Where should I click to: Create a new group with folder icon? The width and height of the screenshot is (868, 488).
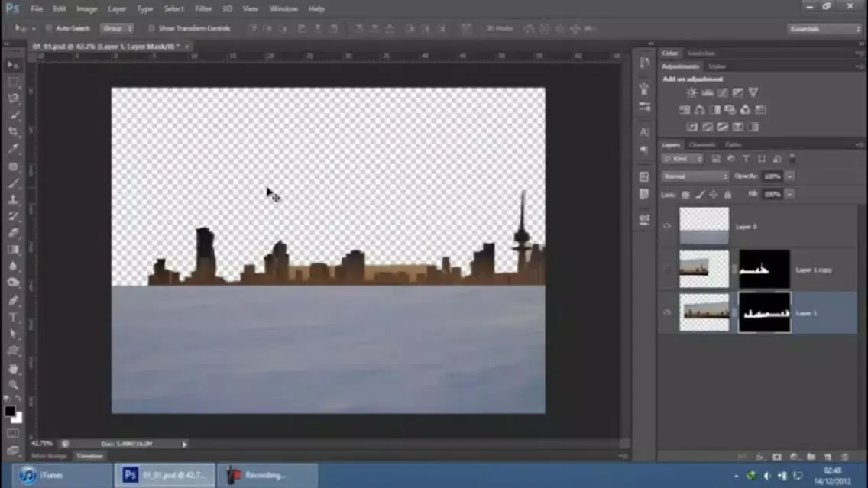point(811,457)
